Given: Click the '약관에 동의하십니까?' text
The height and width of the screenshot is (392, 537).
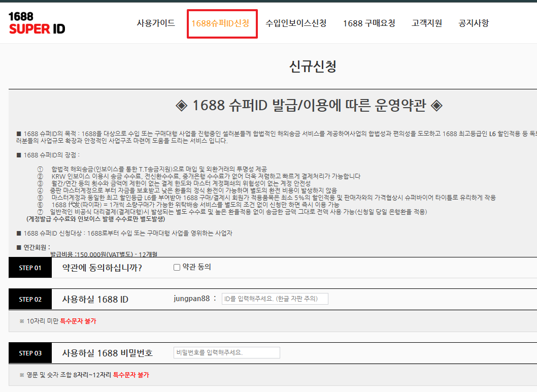Looking at the screenshot, I should [102, 268].
